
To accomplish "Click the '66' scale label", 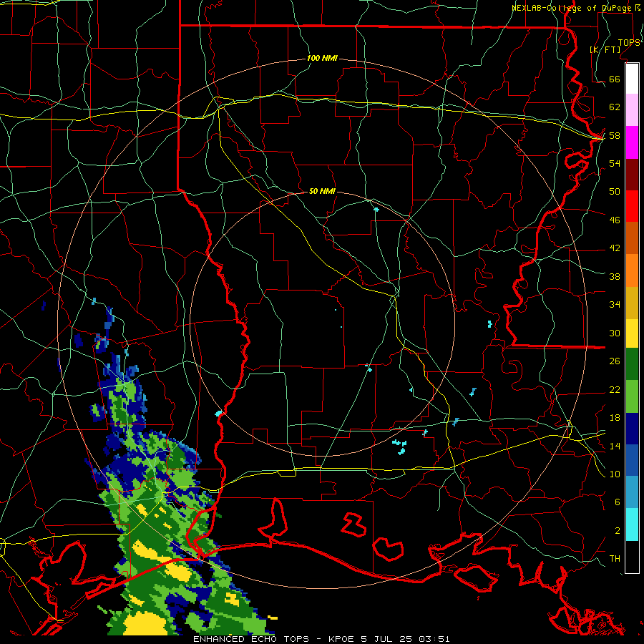I will [615, 79].
